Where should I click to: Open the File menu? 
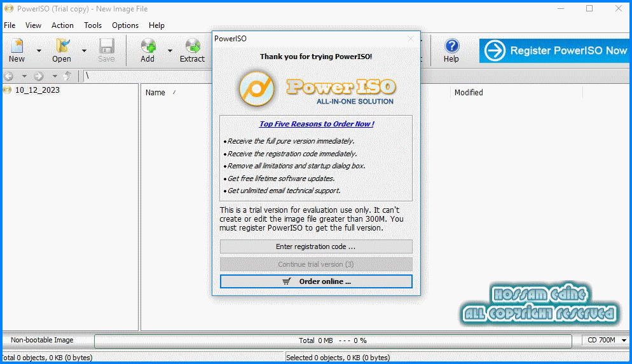tap(10, 25)
